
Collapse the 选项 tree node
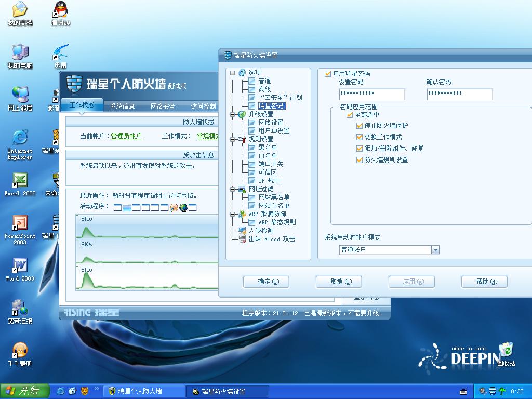coord(232,73)
